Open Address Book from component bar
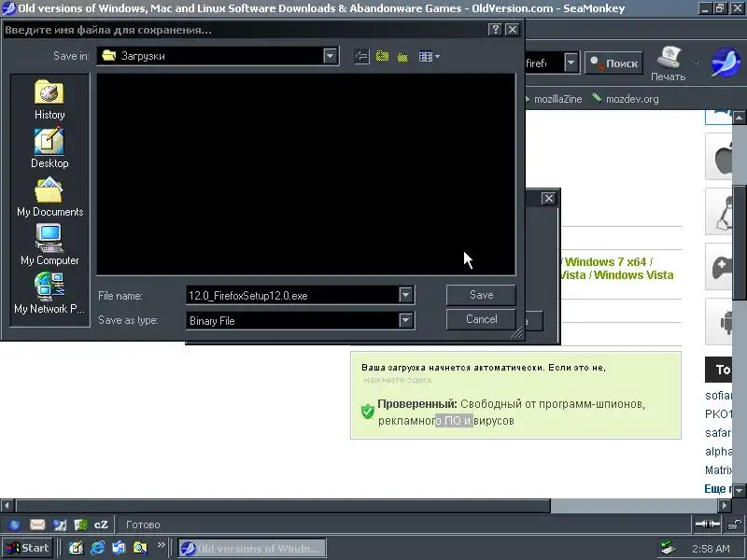This screenshot has width=747, height=560. point(80,525)
